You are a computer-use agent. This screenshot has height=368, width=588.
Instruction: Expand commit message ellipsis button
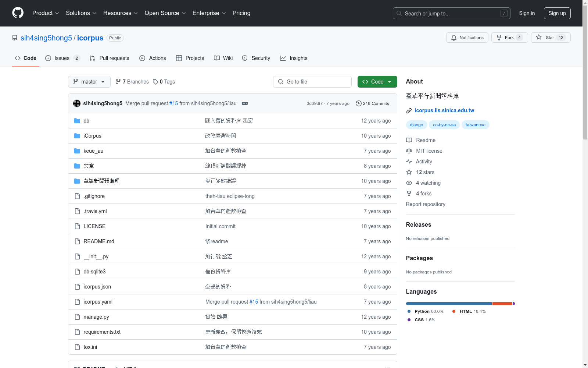245,103
